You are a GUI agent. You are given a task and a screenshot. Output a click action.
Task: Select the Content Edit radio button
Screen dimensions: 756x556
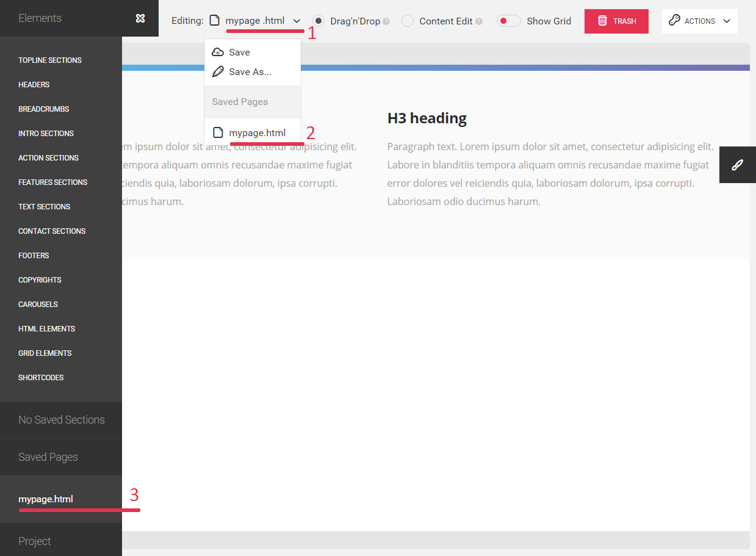point(408,21)
